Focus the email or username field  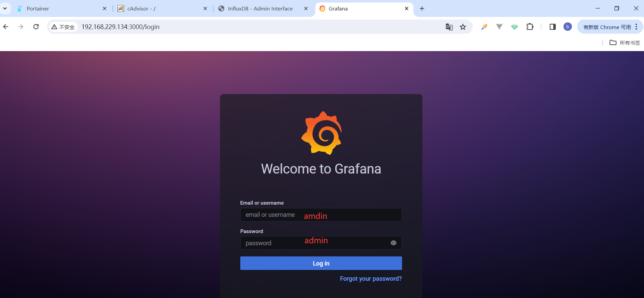pyautogui.click(x=321, y=215)
